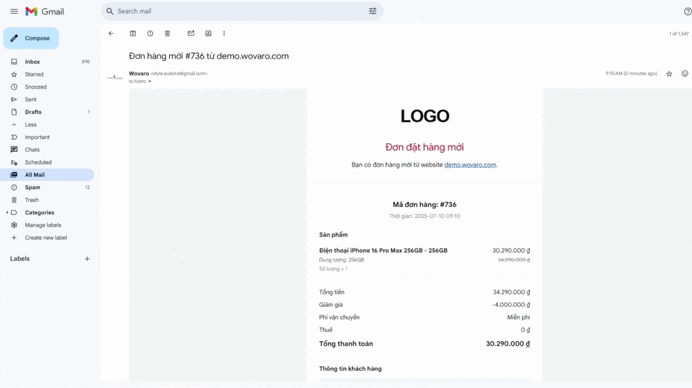692x388 pixels.
Task: Click the 1 of 1,547 counter
Action: 679,34
